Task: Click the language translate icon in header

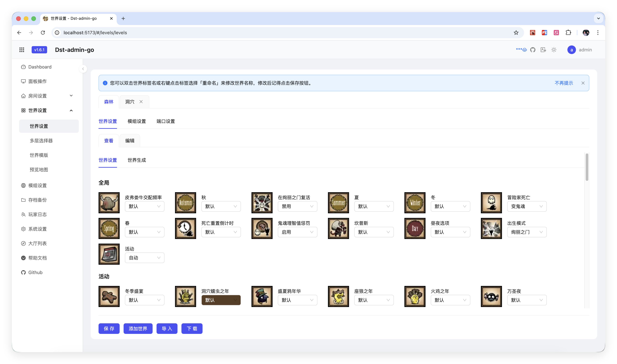Action: tap(543, 50)
